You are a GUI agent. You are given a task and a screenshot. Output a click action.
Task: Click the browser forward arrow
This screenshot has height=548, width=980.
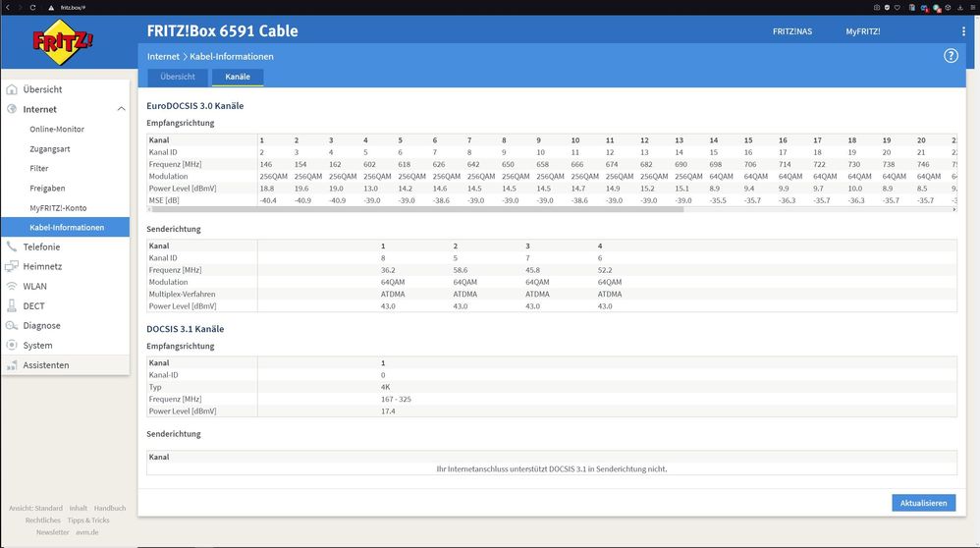point(20,8)
